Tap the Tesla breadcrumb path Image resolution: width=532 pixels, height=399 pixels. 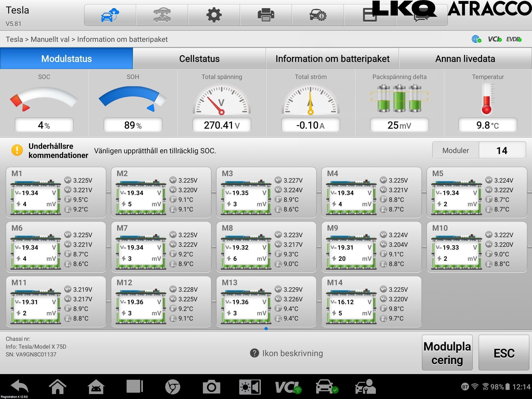[x=87, y=39]
